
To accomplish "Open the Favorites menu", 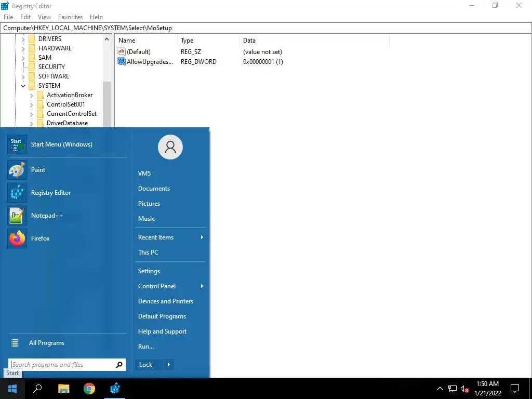I will click(70, 17).
